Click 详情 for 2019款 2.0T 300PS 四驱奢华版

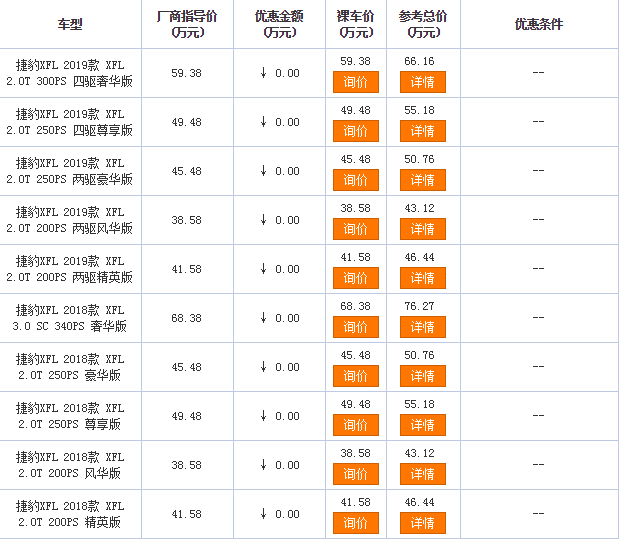[x=423, y=82]
